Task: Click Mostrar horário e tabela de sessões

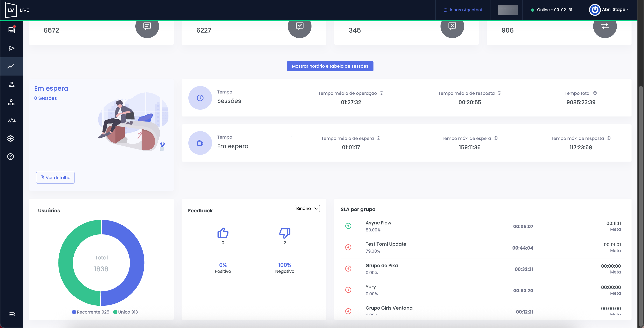Action: click(330, 66)
